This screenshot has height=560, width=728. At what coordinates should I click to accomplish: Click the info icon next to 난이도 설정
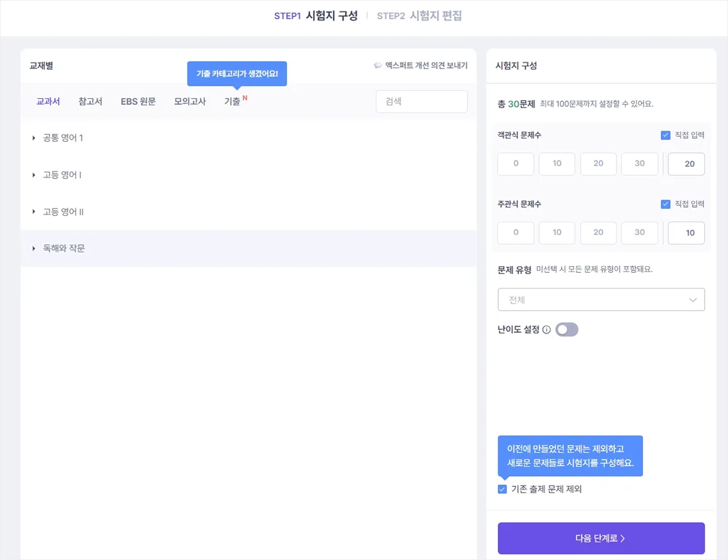546,330
